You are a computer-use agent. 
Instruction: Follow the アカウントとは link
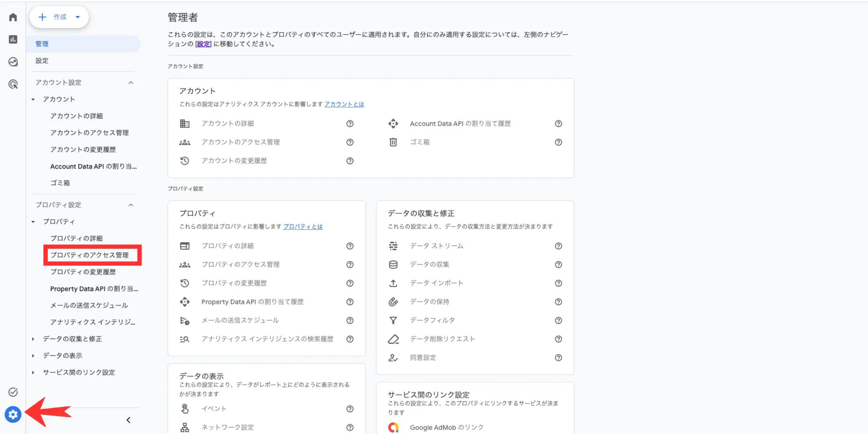click(x=344, y=104)
